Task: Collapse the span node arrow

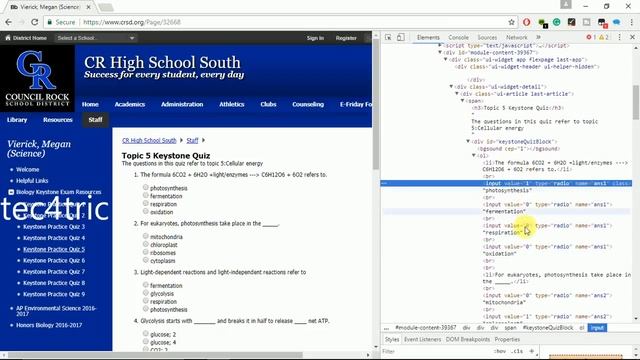Action: point(463,100)
